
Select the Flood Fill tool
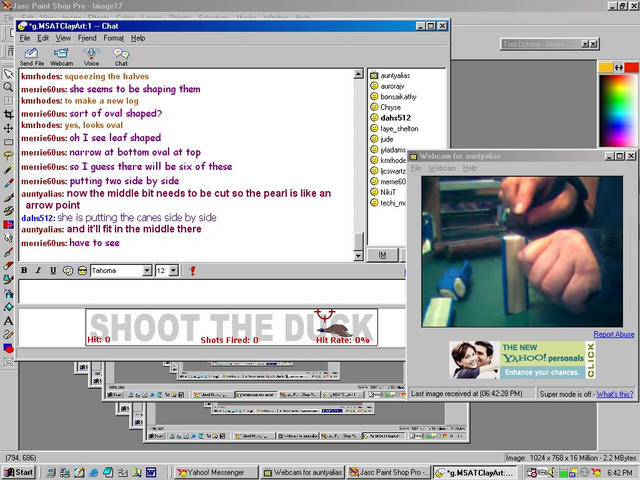[x=8, y=307]
